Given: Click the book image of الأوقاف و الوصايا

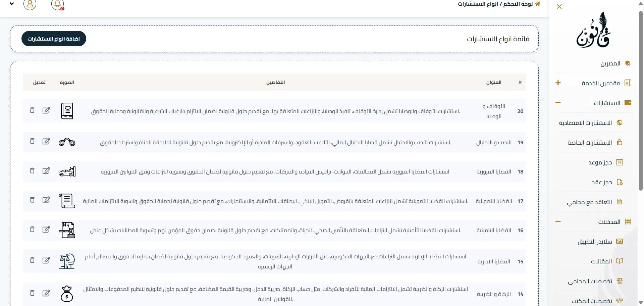Looking at the screenshot, I should pos(67,111).
